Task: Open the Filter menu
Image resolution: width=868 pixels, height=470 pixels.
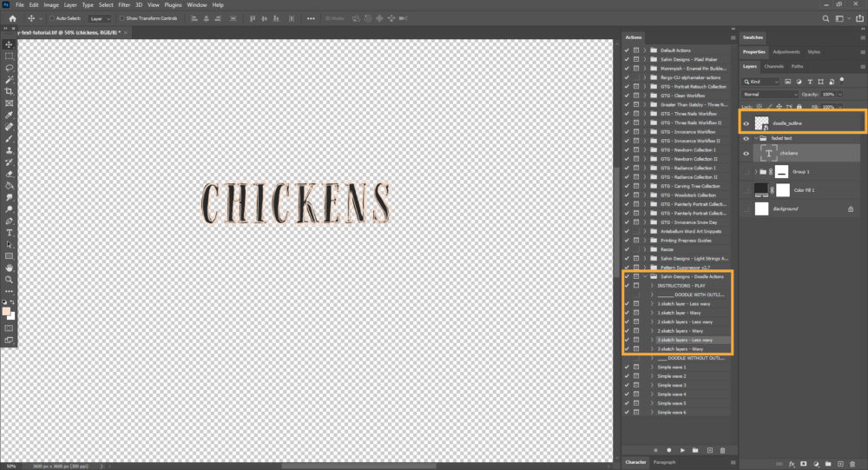Action: (x=124, y=4)
